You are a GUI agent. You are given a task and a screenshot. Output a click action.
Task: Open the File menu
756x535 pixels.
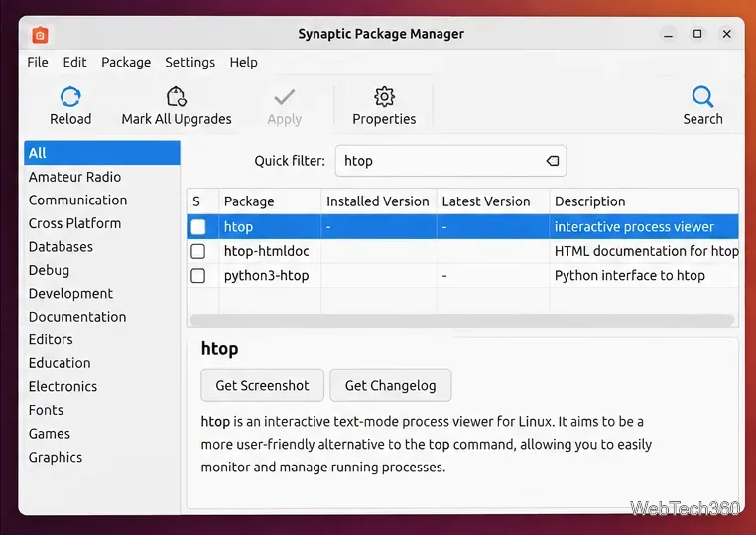tap(38, 63)
